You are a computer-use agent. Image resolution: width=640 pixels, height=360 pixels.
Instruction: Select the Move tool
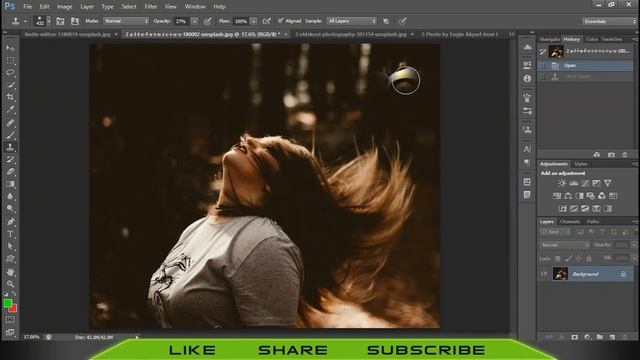(x=10, y=48)
